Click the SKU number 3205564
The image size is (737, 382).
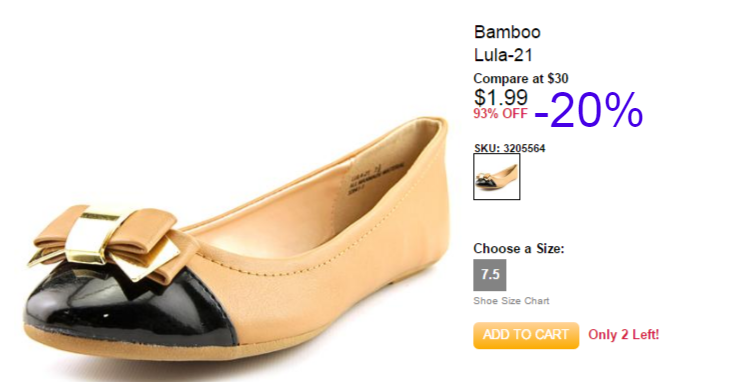coord(524,148)
